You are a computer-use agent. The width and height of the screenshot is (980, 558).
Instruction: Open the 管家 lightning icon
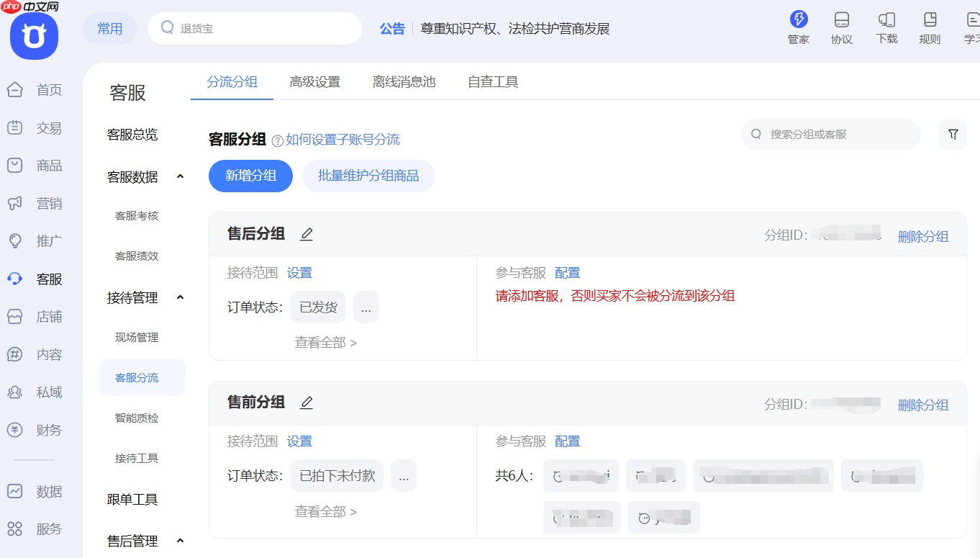point(799,19)
